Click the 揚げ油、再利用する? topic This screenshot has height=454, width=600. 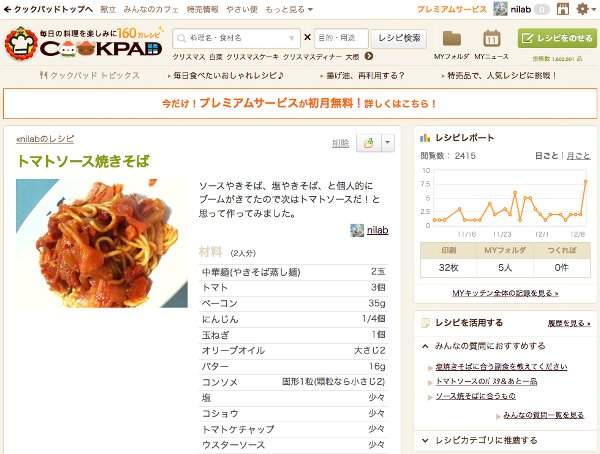[x=365, y=76]
